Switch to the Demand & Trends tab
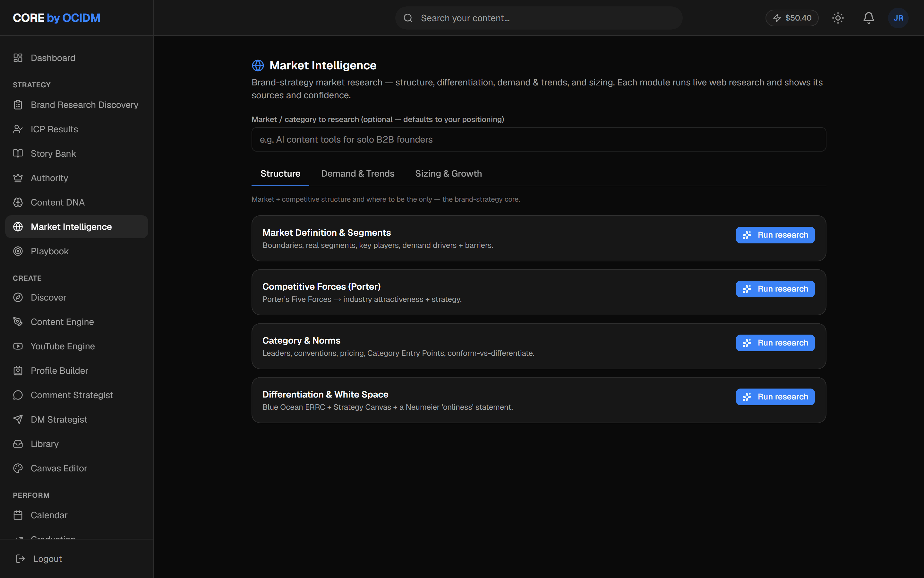Screen dimensions: 924x578 point(358,173)
